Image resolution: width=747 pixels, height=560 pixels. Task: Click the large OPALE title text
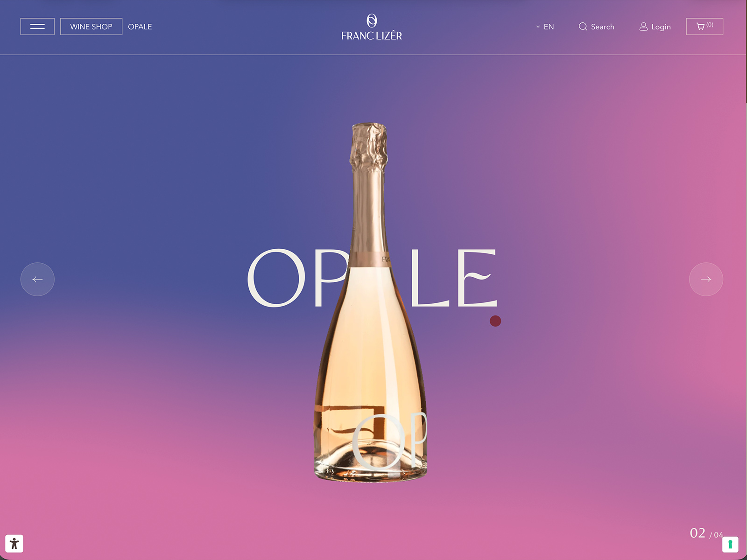click(372, 278)
